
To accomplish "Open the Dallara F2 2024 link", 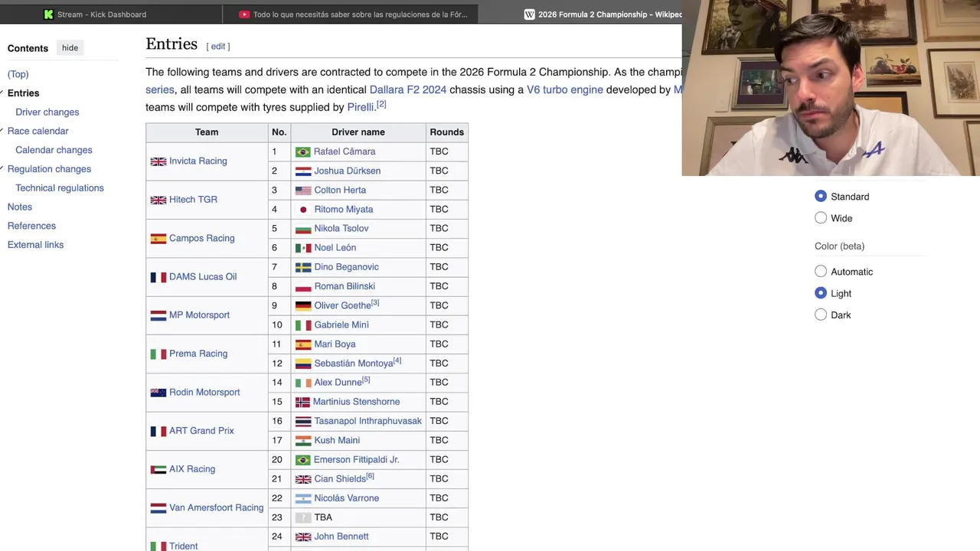I will coord(407,90).
